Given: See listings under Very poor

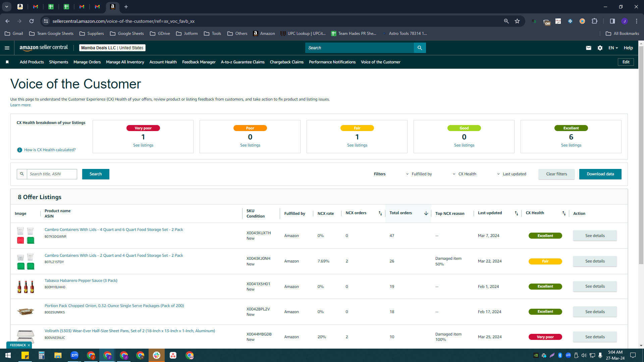Looking at the screenshot, I should point(143,145).
